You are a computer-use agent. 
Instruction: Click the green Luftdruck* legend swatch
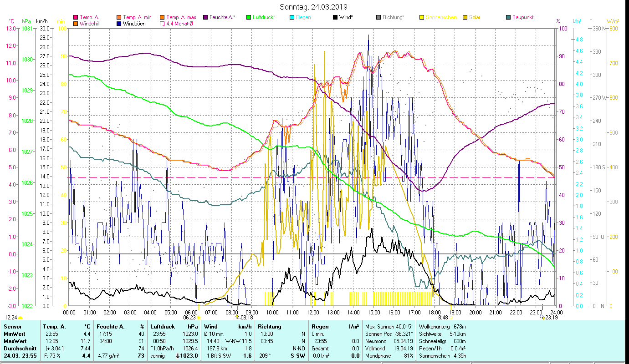click(x=249, y=17)
